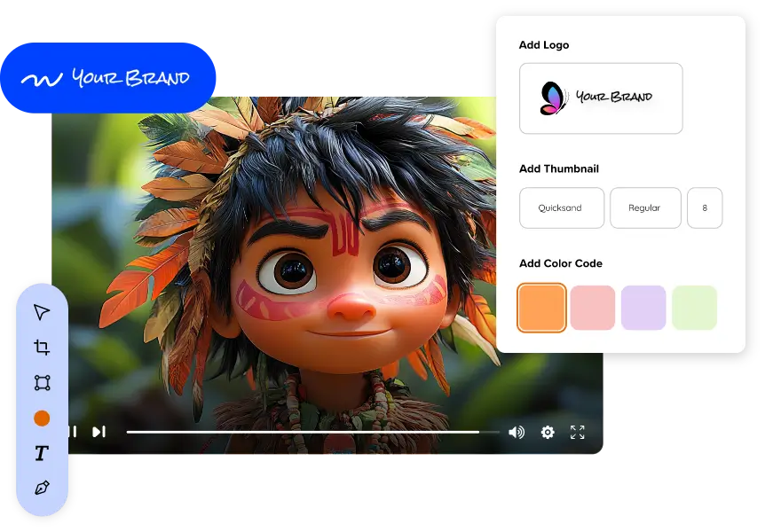Pause the video playback

pyautogui.click(x=72, y=432)
